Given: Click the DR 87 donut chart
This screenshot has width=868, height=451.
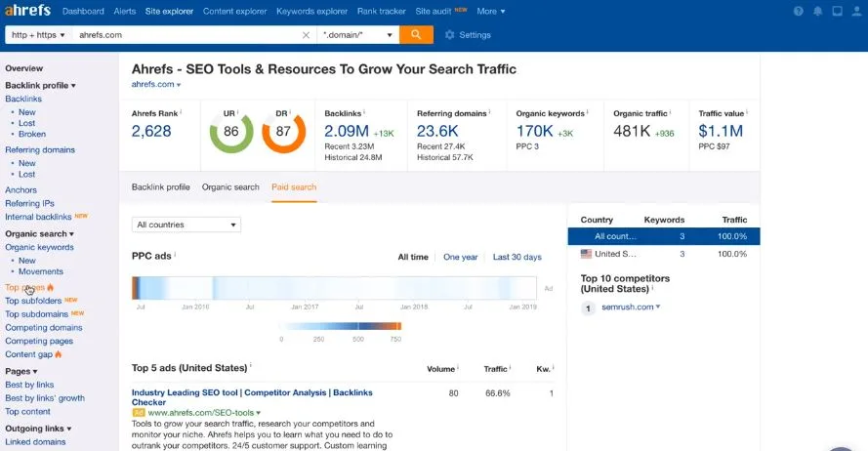Looking at the screenshot, I should (x=283, y=132).
